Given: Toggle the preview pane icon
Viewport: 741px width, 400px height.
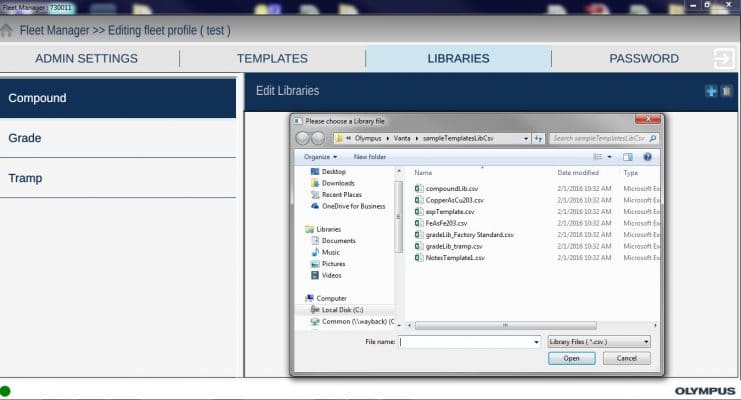Looking at the screenshot, I should pos(628,157).
